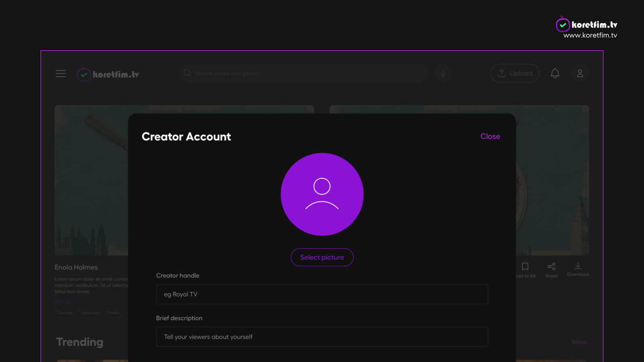Image resolution: width=644 pixels, height=362 pixels.
Task: Select the Adventure genre tag
Action: [90, 313]
